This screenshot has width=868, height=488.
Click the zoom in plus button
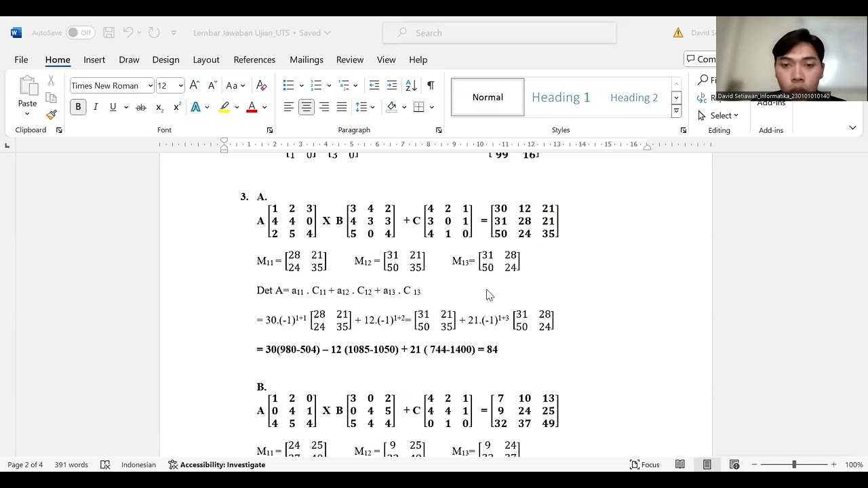[x=833, y=464]
